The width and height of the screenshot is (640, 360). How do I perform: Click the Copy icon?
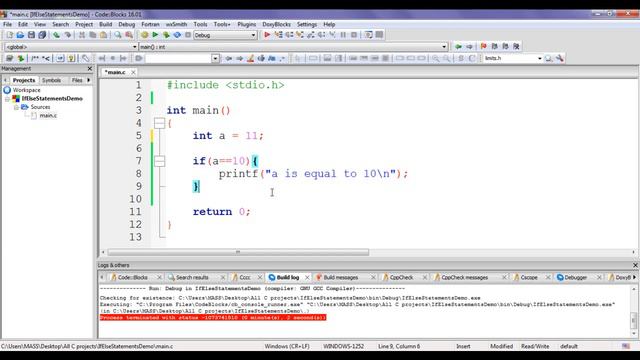click(93, 35)
